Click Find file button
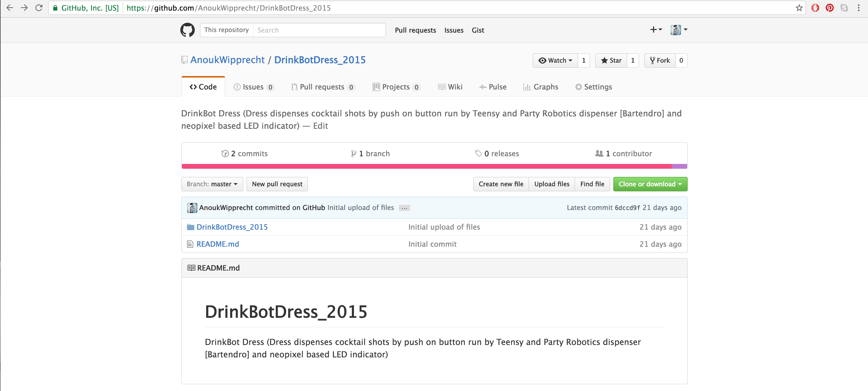The height and width of the screenshot is (391, 868). click(592, 184)
